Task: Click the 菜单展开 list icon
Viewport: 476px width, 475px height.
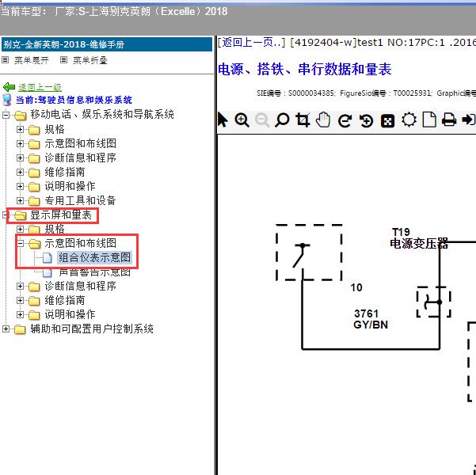Action: coord(6,60)
